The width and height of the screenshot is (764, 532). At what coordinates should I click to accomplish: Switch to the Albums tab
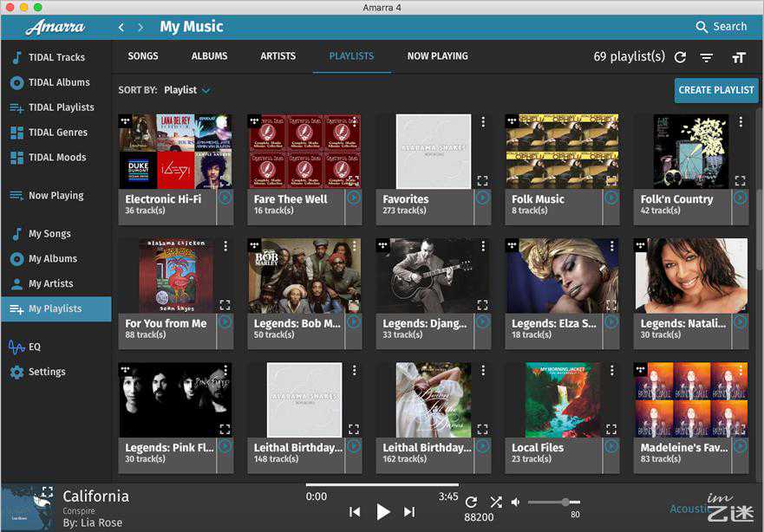tap(209, 56)
